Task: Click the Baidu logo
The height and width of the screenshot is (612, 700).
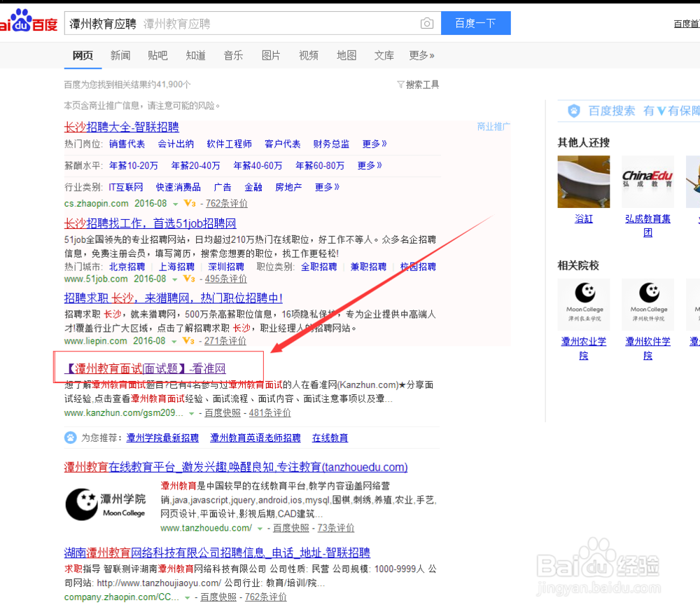Action: [29, 21]
